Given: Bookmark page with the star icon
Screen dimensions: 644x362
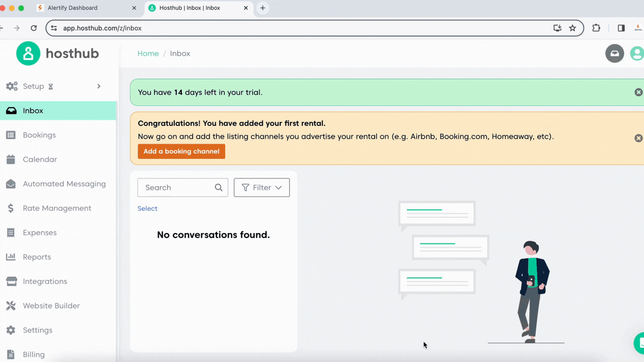Looking at the screenshot, I should (x=573, y=28).
